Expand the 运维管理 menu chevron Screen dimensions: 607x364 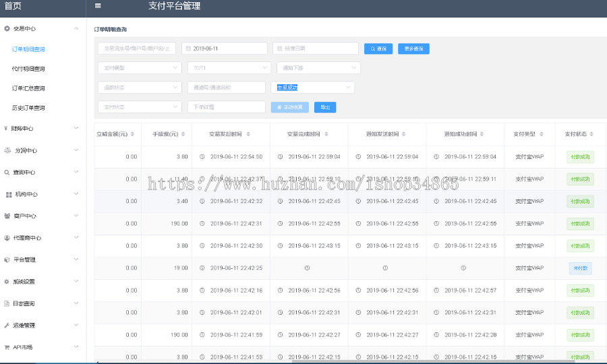(76, 325)
